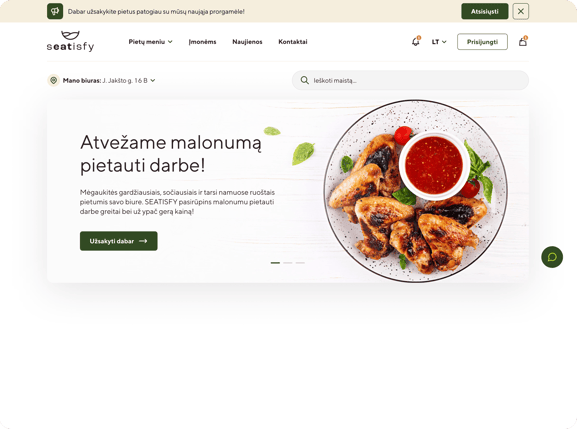Click the arrow on Užsakyti dabar button

coord(143,241)
